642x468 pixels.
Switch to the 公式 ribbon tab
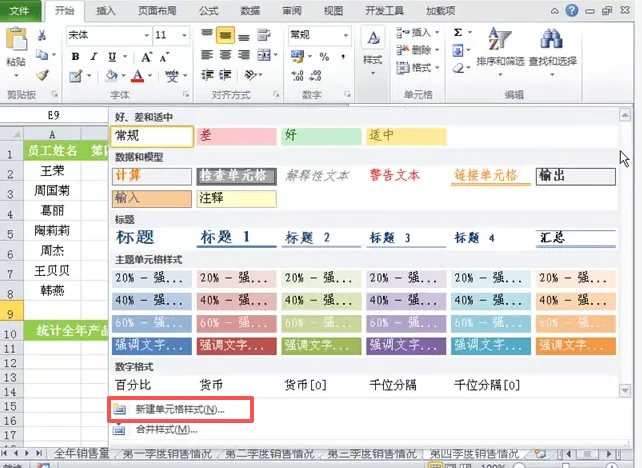click(209, 11)
